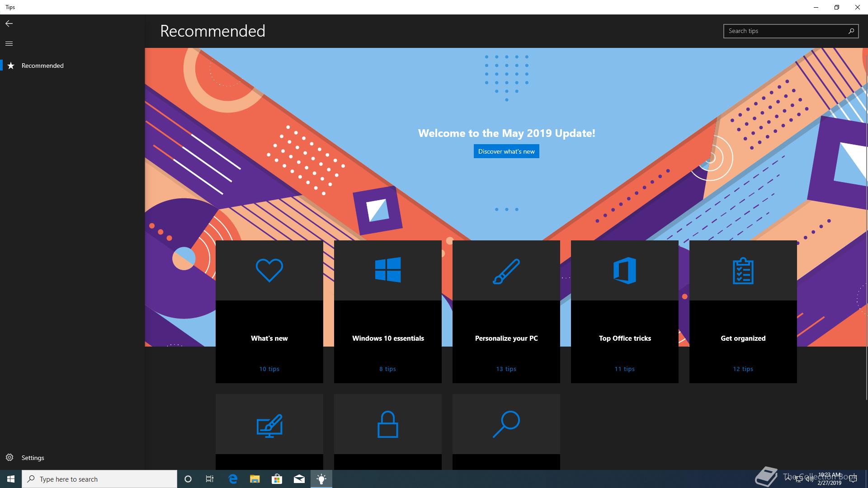The height and width of the screenshot is (488, 868).
Task: Open the Windows logo tile icon
Action: pos(388,270)
